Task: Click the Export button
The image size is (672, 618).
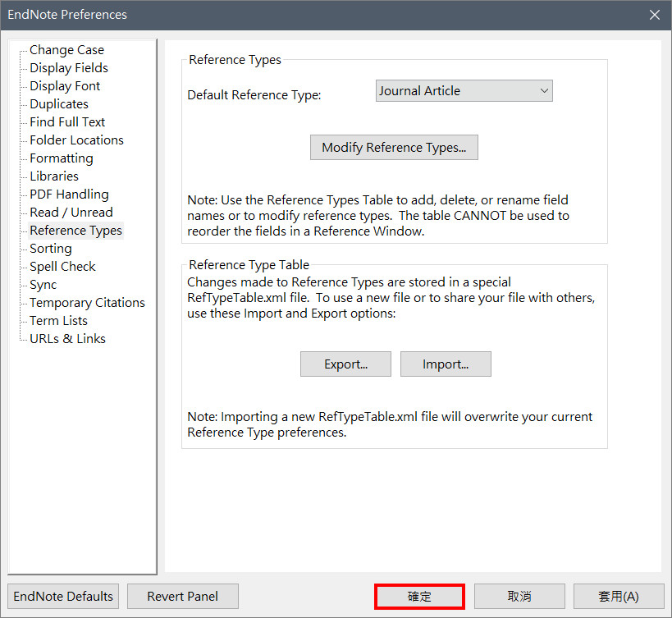Action: 345,364
